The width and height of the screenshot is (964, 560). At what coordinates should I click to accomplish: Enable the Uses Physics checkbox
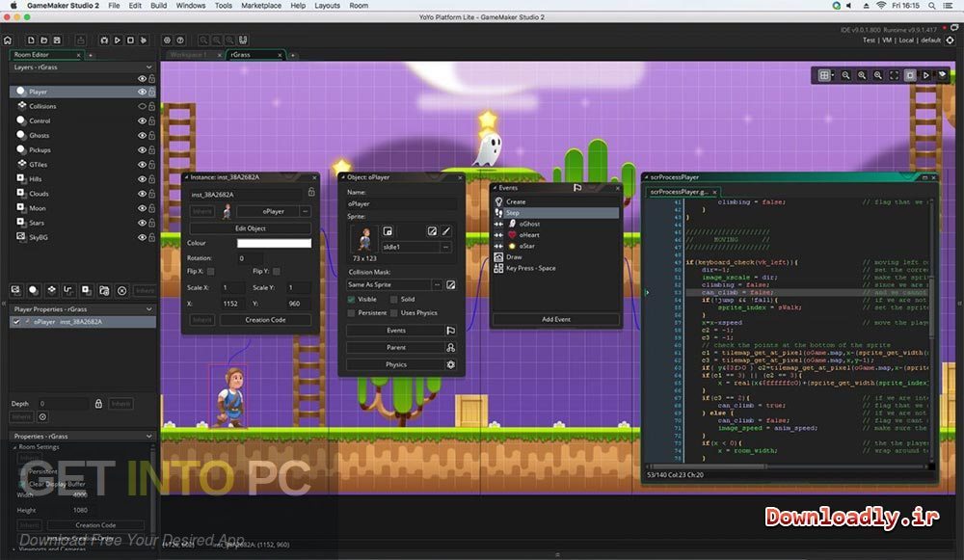click(394, 312)
